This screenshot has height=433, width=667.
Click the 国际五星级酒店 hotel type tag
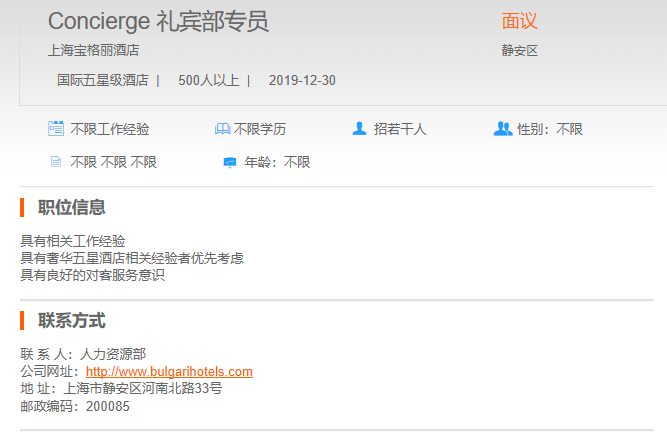(102, 80)
